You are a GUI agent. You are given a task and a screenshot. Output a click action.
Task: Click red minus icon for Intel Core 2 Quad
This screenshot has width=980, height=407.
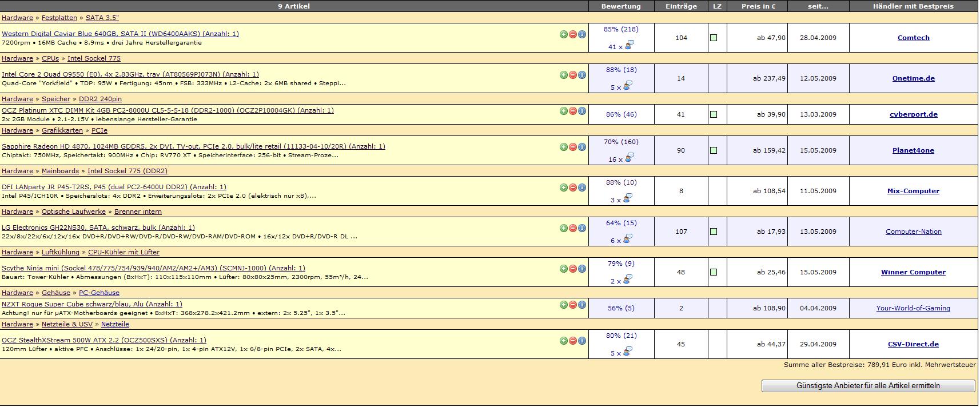(572, 75)
